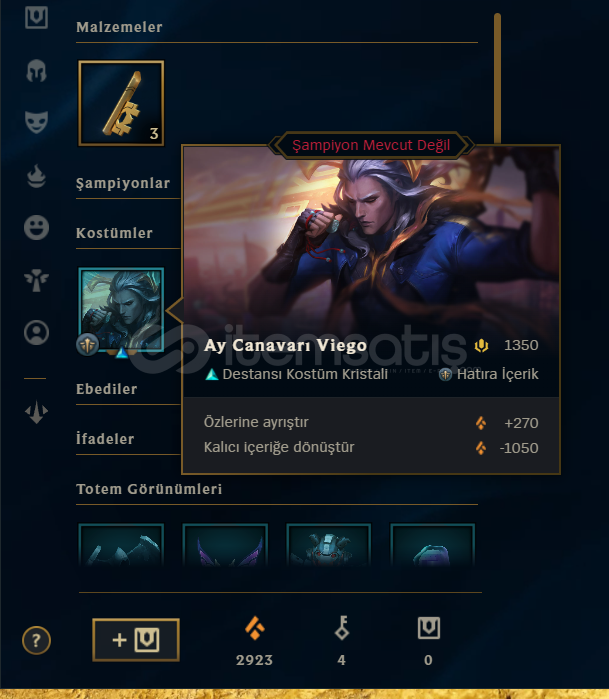Image resolution: width=609 pixels, height=699 pixels.
Task: Select the first ward skin thumbnail
Action: coord(121,545)
